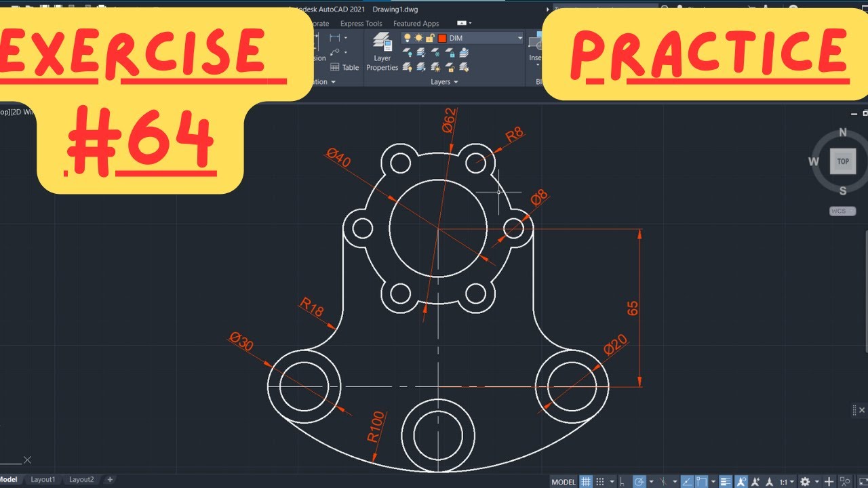Click the Clean Screen icon

[863, 482]
